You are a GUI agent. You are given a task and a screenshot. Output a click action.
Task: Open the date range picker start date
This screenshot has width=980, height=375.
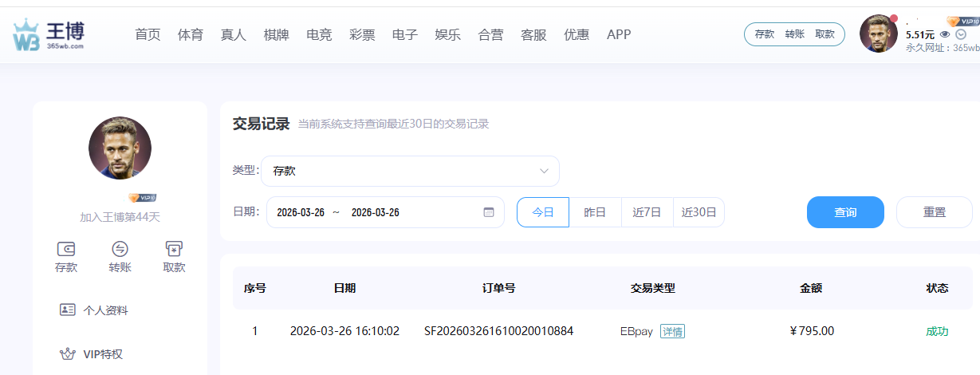coord(301,212)
